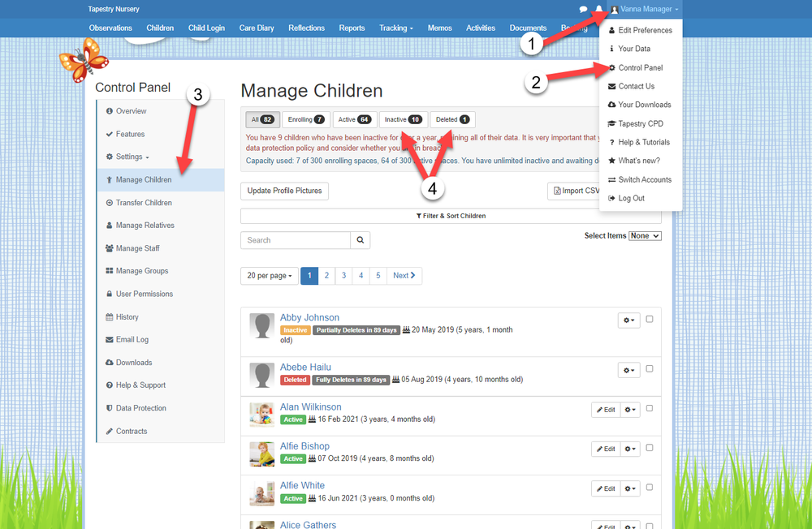812x529 pixels.
Task: Open Care Diary in the navigation bar
Action: pyautogui.click(x=257, y=28)
